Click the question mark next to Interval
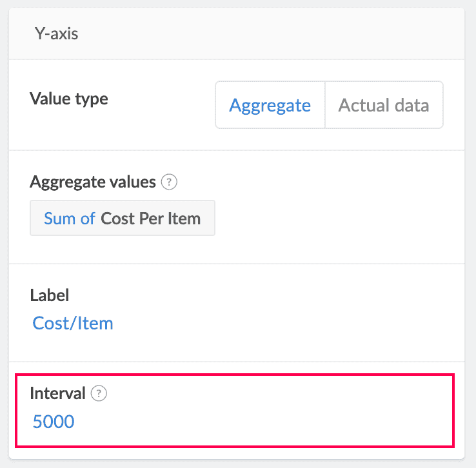476x468 pixels. (99, 393)
